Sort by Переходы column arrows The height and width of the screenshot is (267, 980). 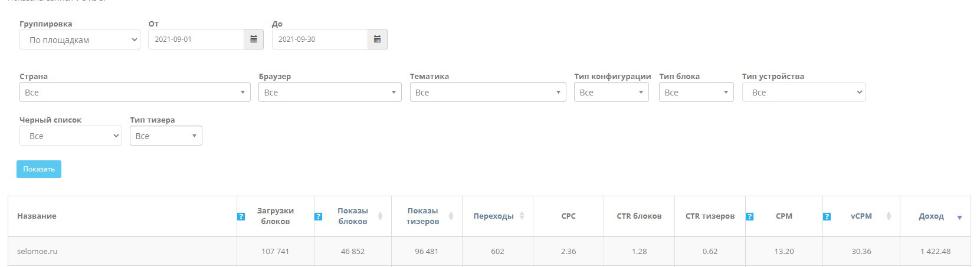(x=522, y=216)
